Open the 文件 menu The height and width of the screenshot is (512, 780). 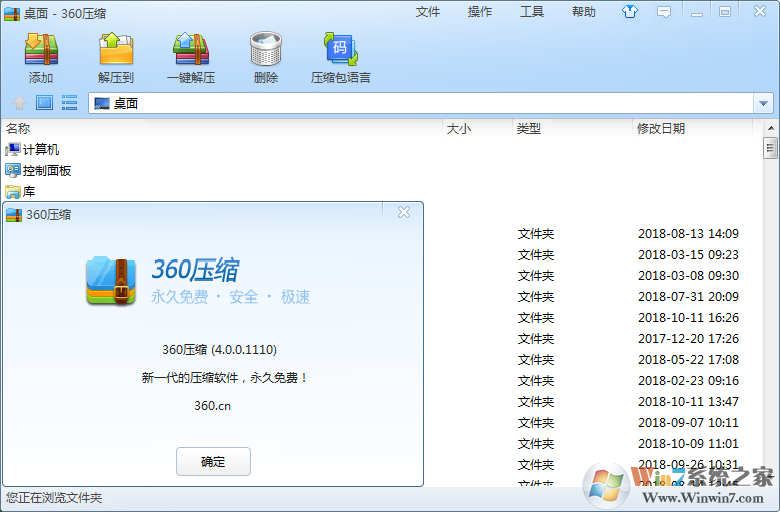tap(428, 12)
